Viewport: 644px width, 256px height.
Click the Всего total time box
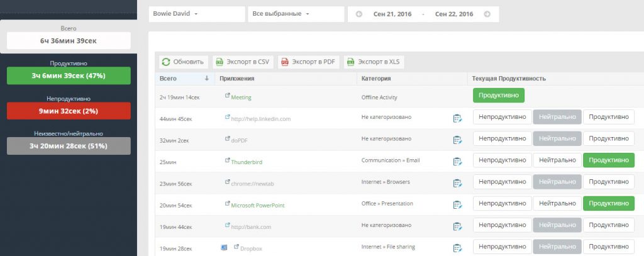[69, 41]
